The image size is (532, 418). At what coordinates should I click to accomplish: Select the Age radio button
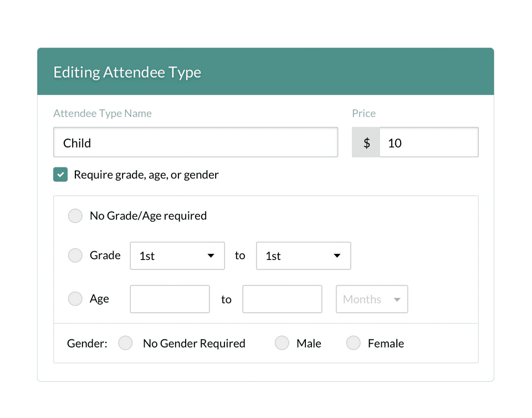[x=75, y=299]
